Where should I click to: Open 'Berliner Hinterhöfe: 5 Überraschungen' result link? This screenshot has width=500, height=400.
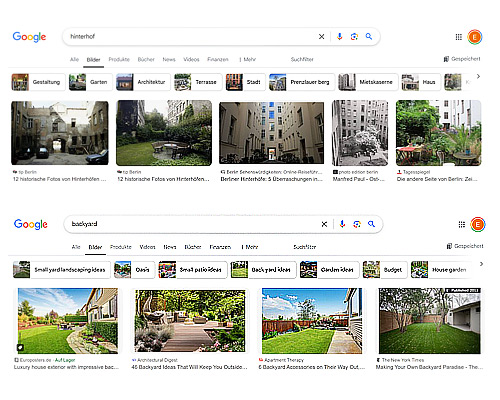coord(272,179)
